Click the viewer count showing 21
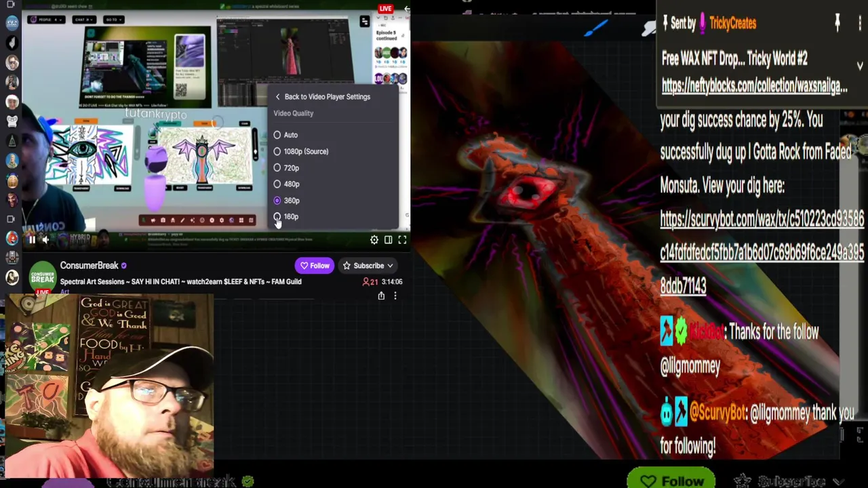 click(370, 282)
